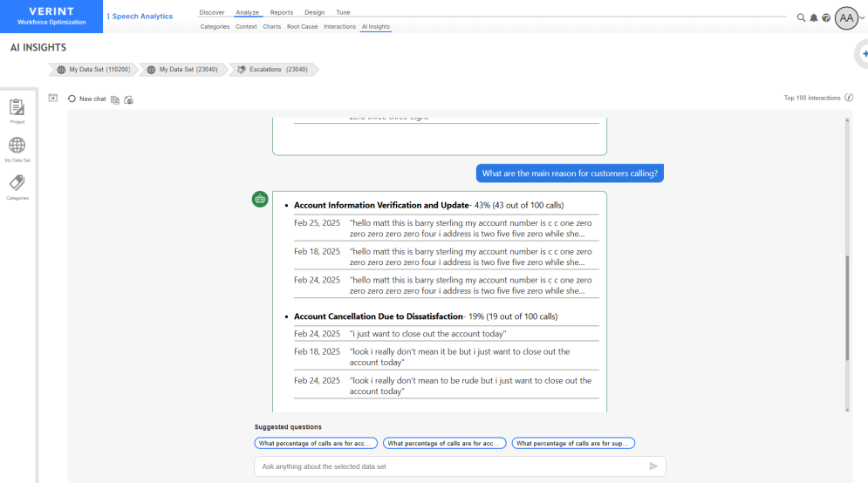Open the search magnifier icon
The image size is (868, 483).
pyautogui.click(x=801, y=17)
